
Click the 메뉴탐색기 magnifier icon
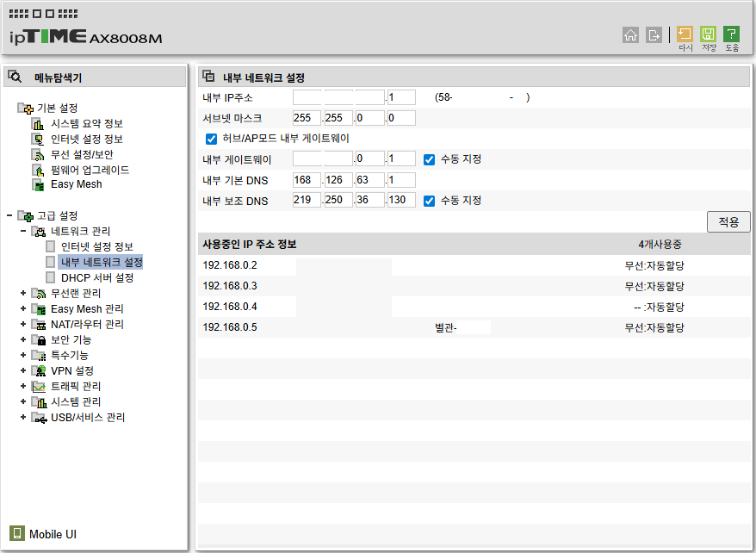click(x=15, y=77)
